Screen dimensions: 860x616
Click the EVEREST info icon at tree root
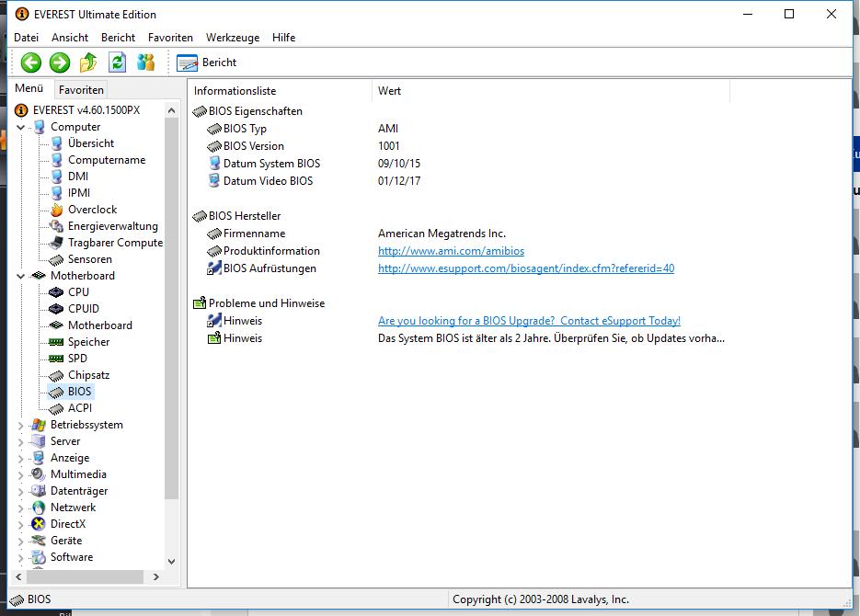coord(21,110)
